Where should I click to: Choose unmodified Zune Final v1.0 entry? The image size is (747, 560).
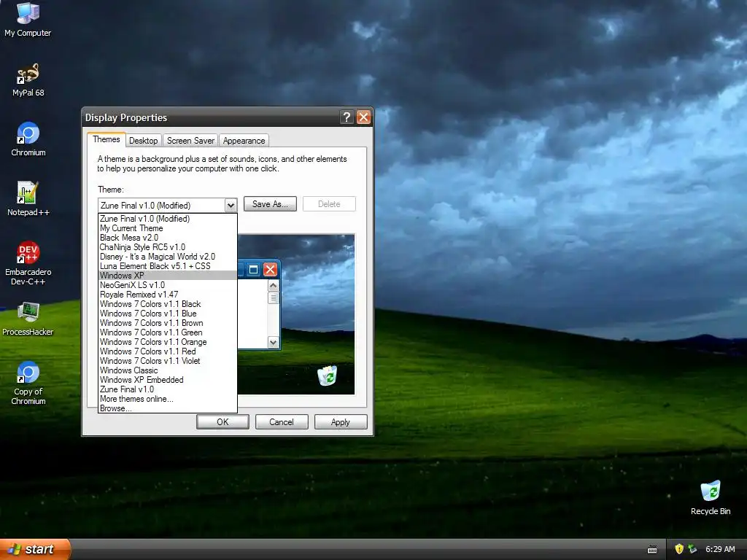pos(168,389)
